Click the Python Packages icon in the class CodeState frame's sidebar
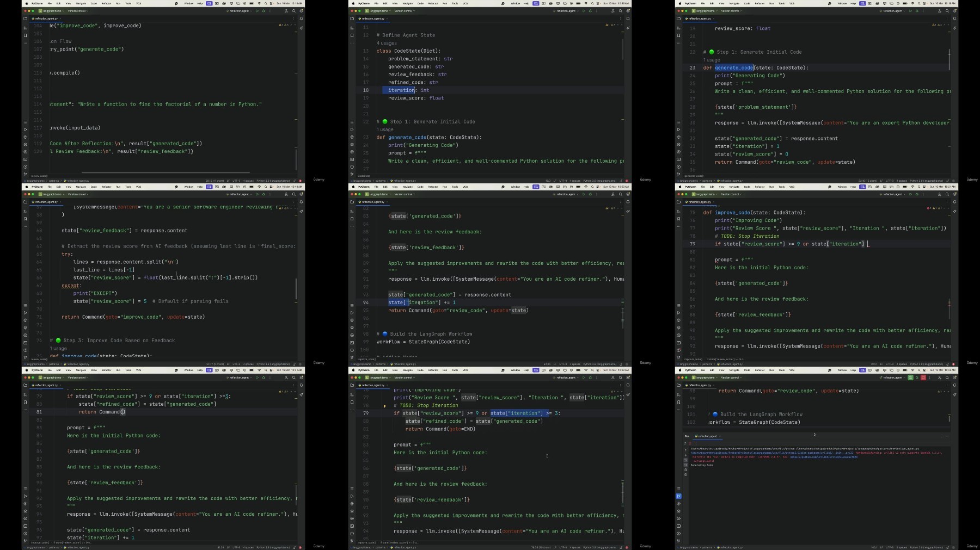Image resolution: width=980 pixels, height=550 pixels. click(352, 144)
